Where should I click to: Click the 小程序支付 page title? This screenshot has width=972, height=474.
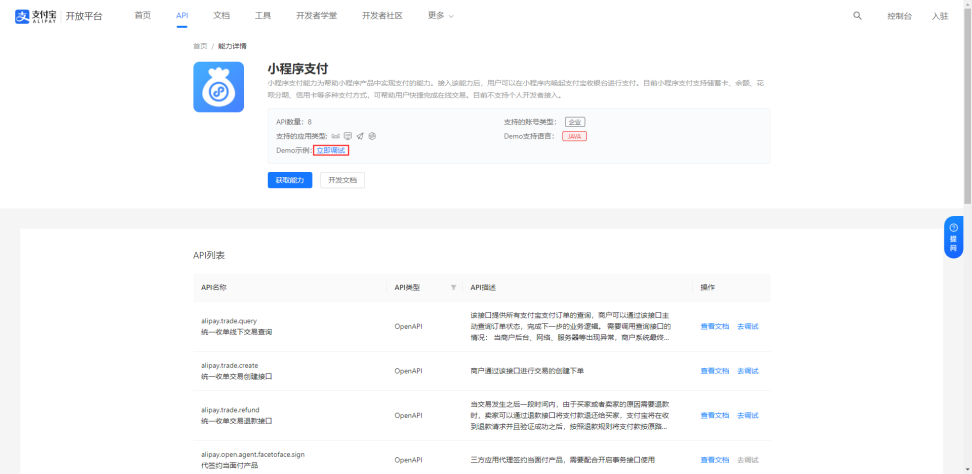tap(298, 69)
